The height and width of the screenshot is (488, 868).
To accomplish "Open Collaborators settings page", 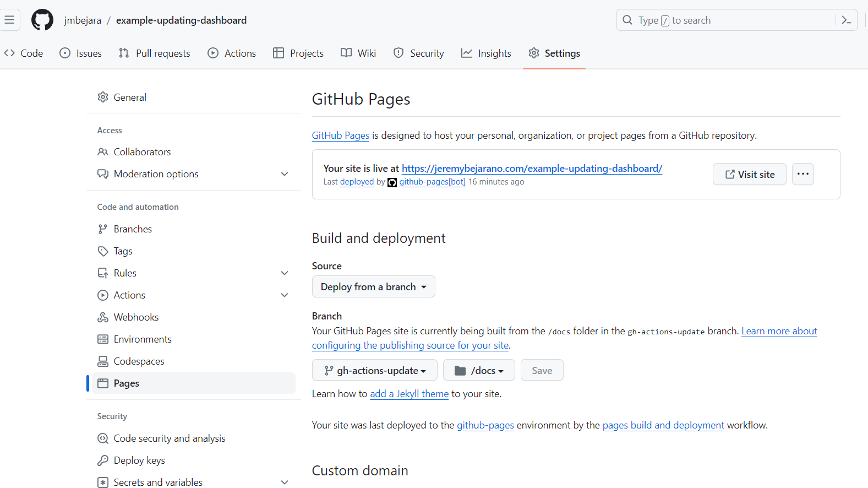I will 142,152.
